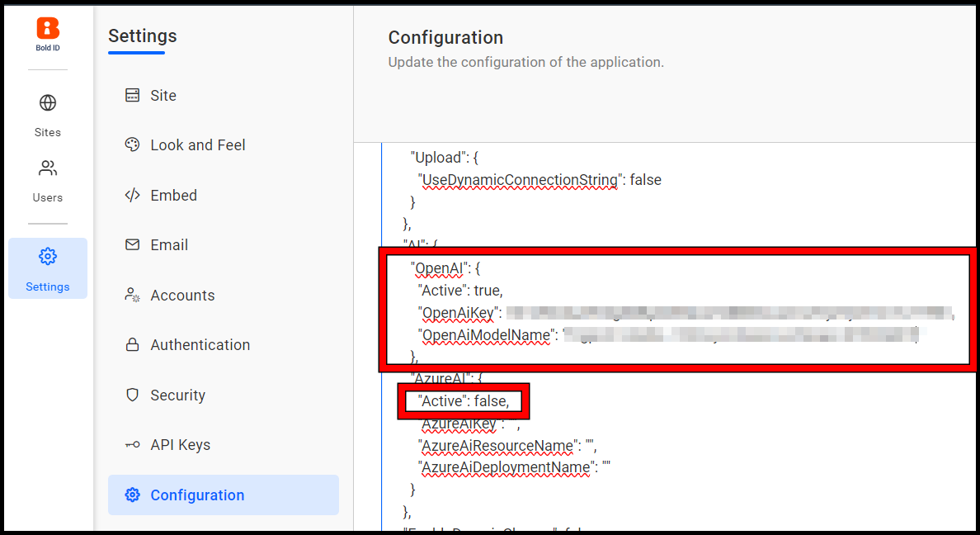Click the Security shield icon
The height and width of the screenshot is (535, 980).
coord(132,395)
